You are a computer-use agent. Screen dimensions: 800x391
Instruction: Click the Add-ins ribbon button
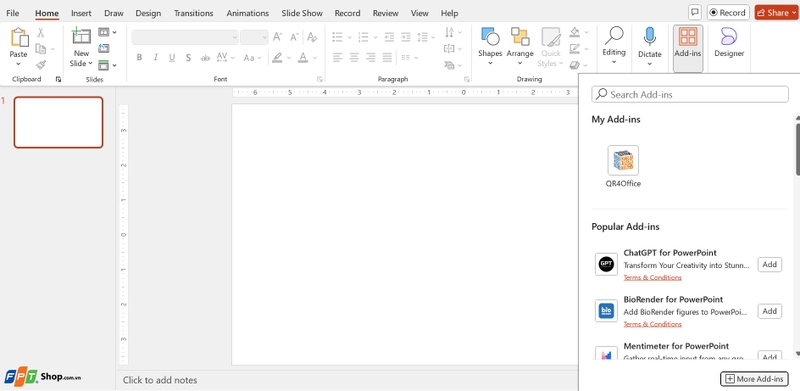click(688, 48)
